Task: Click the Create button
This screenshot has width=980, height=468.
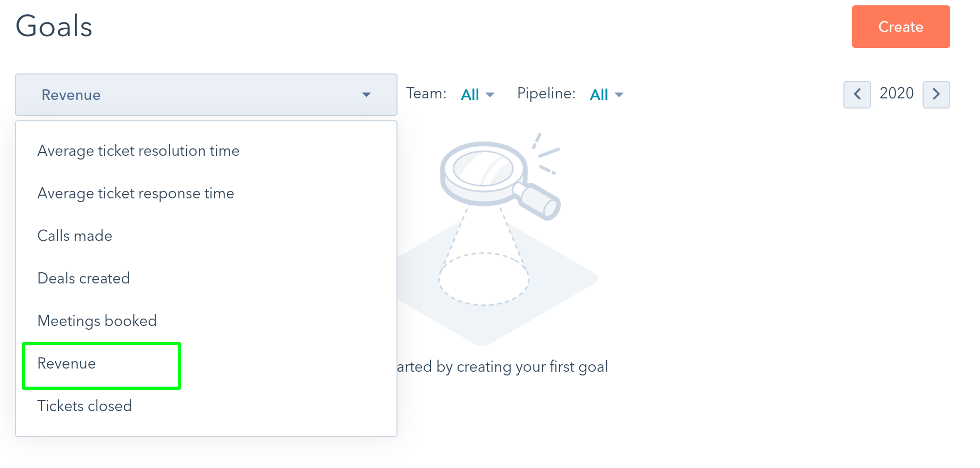Action: click(901, 27)
